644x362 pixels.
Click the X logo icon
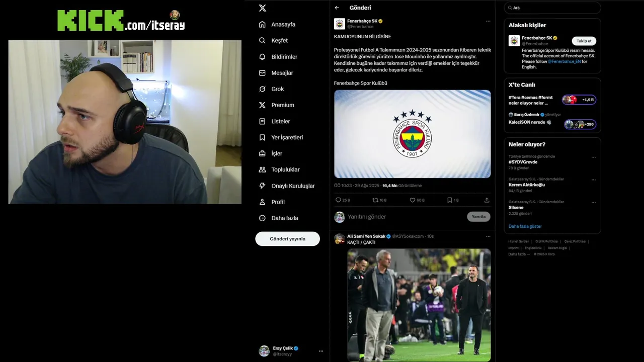(262, 8)
